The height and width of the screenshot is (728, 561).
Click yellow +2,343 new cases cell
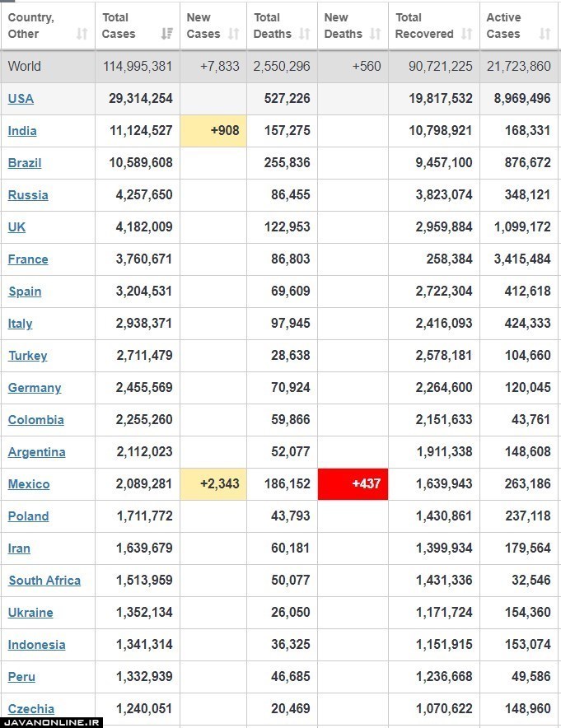pyautogui.click(x=213, y=484)
